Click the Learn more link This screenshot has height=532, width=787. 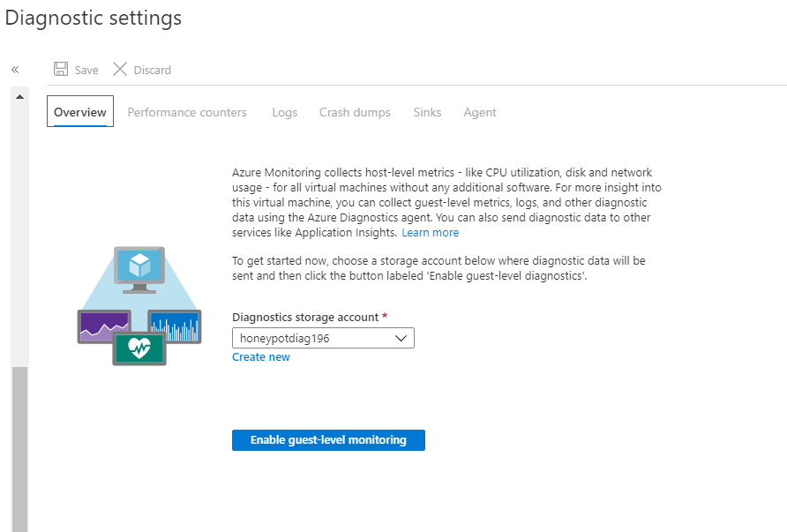click(430, 232)
